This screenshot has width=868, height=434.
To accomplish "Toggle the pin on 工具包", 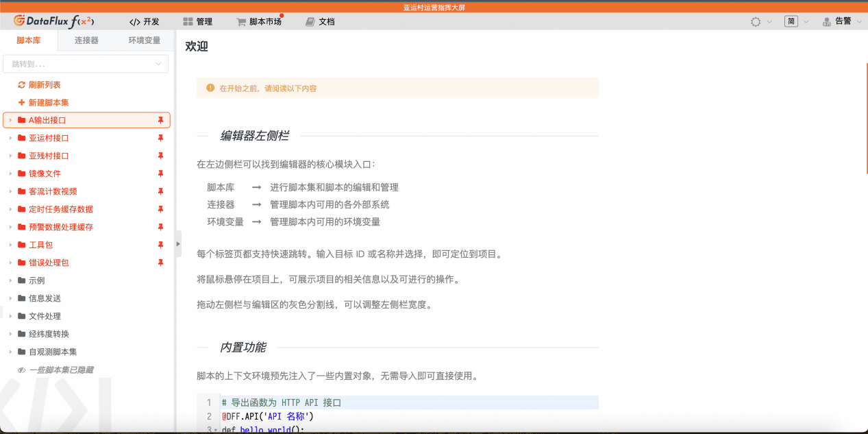I will click(x=161, y=245).
